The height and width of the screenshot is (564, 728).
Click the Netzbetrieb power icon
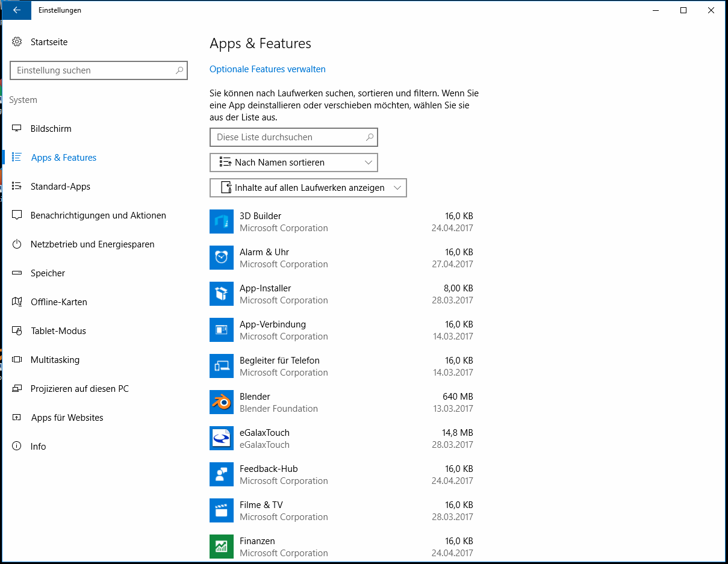[x=17, y=244]
